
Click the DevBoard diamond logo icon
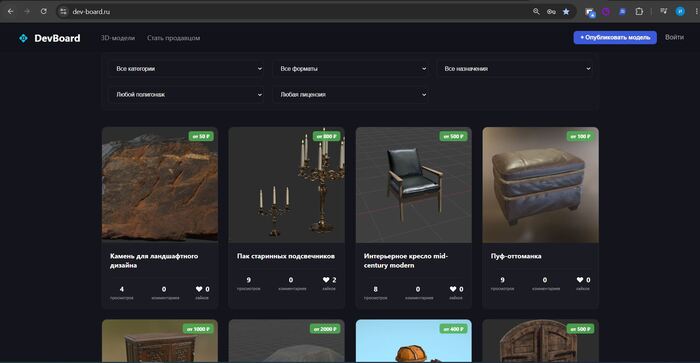[x=23, y=38]
